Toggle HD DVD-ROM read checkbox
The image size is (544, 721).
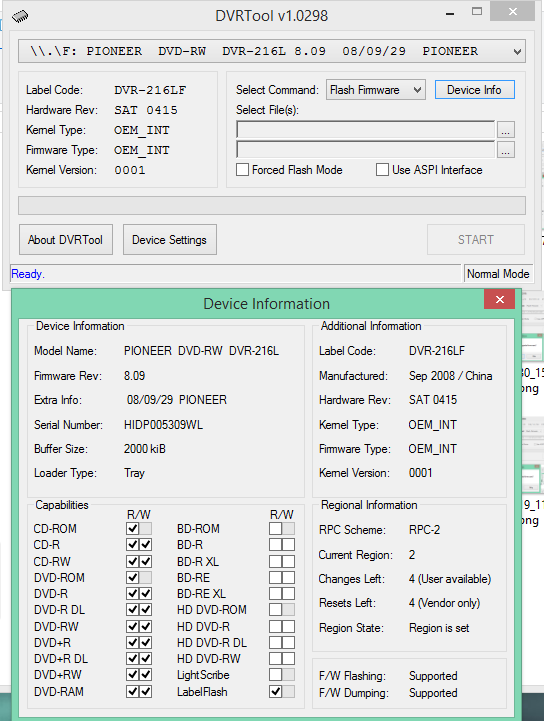coord(275,610)
